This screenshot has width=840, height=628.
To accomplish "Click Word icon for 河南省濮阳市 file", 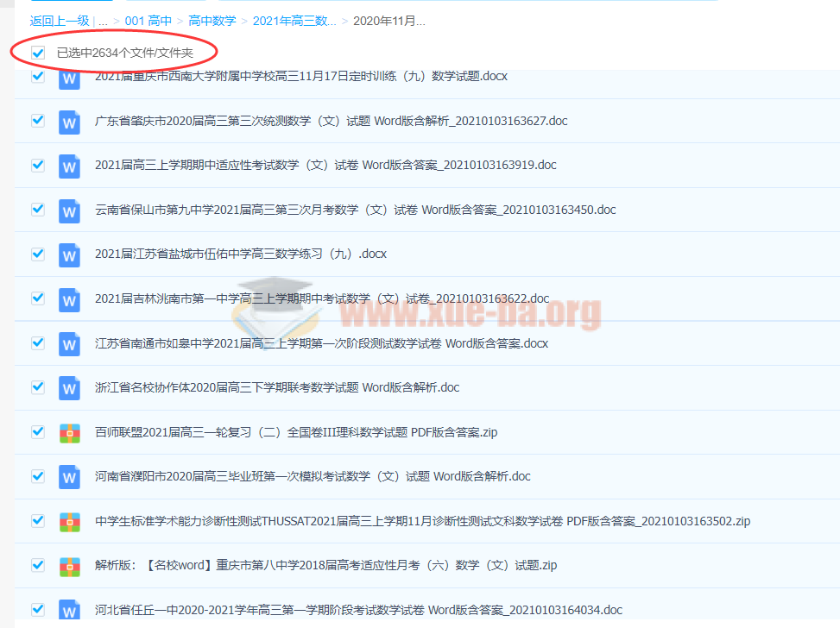I will (69, 477).
